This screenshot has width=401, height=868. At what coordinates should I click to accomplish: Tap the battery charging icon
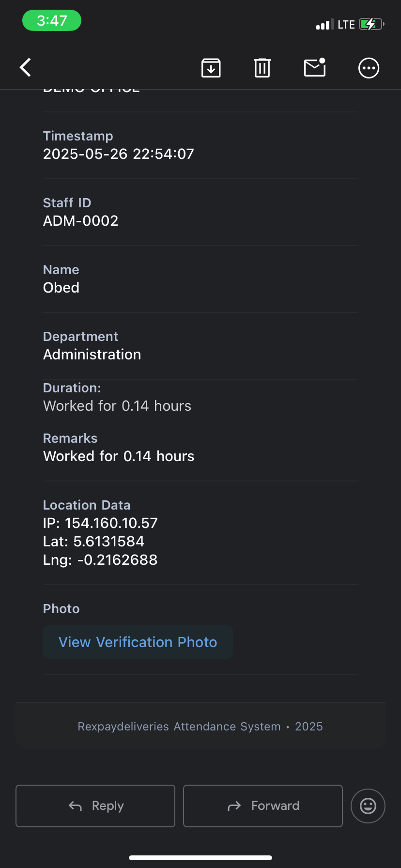371,24
